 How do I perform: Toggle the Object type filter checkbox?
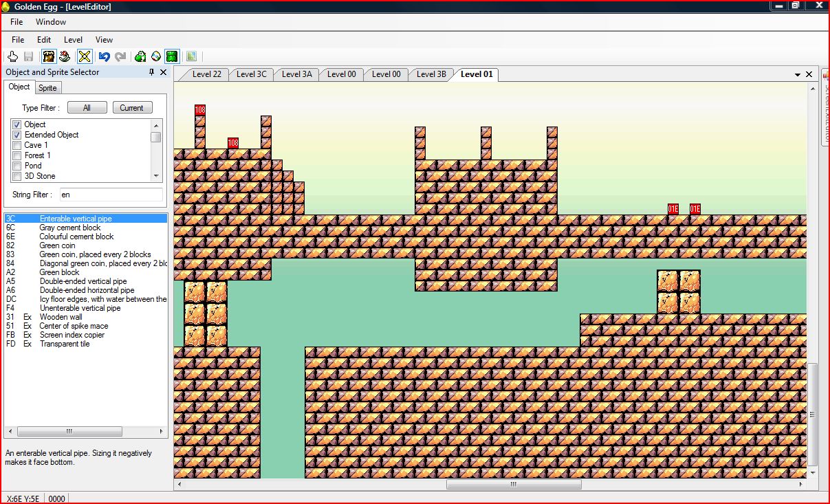tap(17, 124)
